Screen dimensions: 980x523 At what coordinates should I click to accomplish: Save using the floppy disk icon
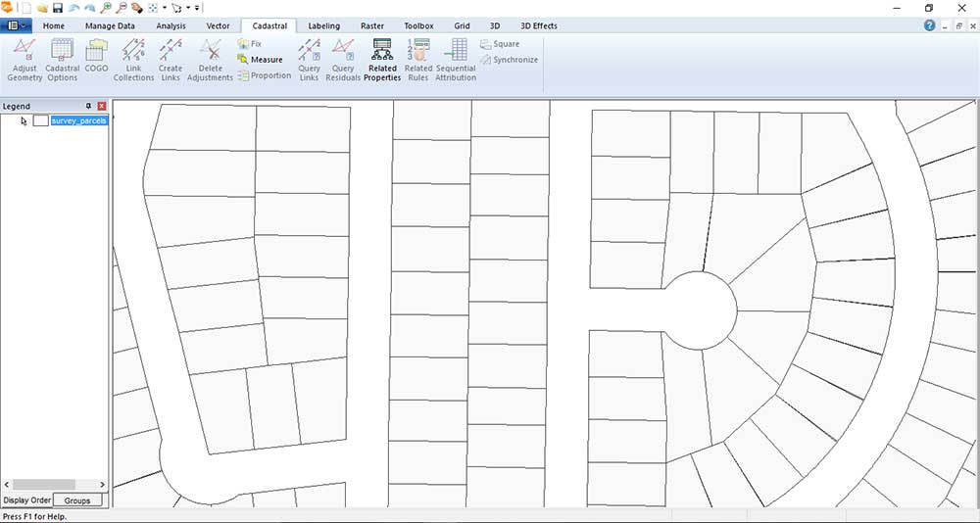coord(58,8)
